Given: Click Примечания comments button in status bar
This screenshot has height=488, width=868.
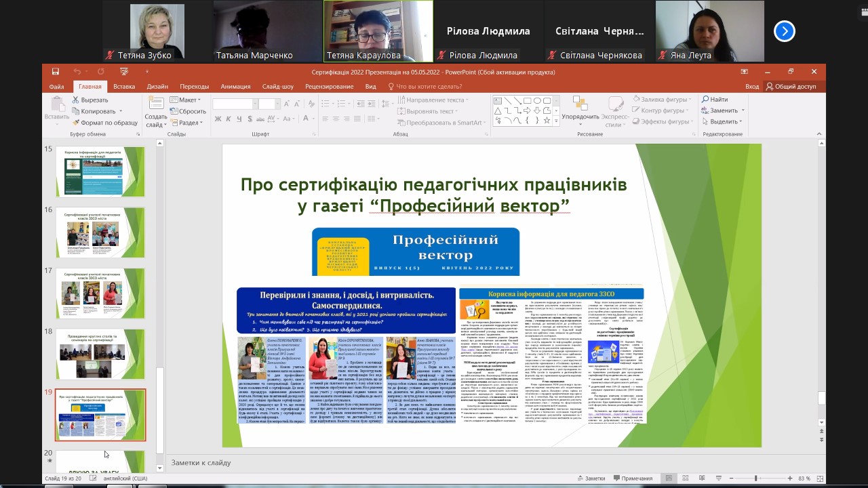Looking at the screenshot, I should (x=632, y=479).
